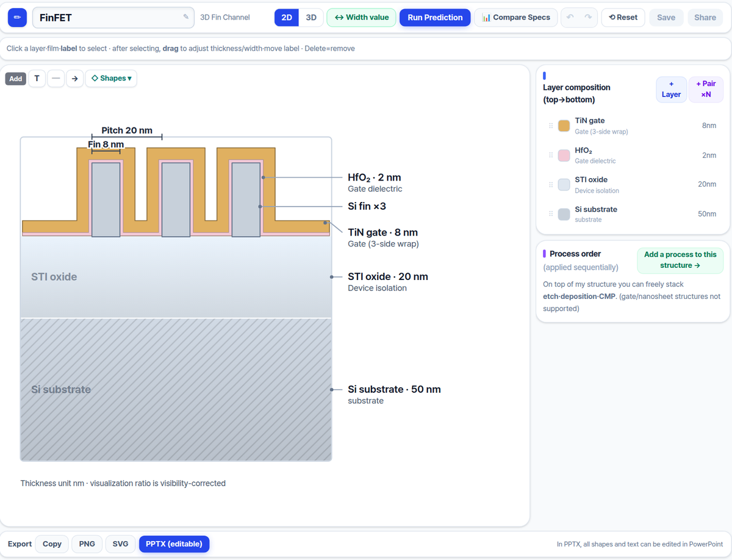732x560 pixels.
Task: Select STI oxide in layer list
Action: tap(633, 185)
